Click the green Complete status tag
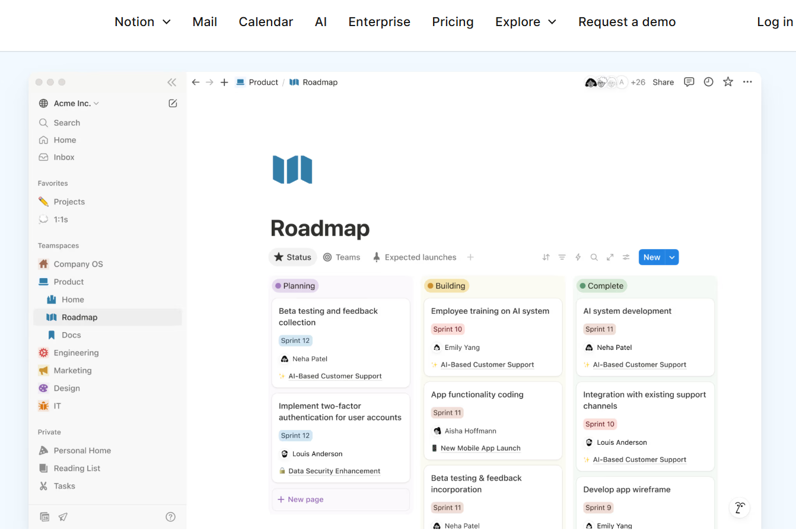Image resolution: width=796 pixels, height=532 pixels. point(601,286)
